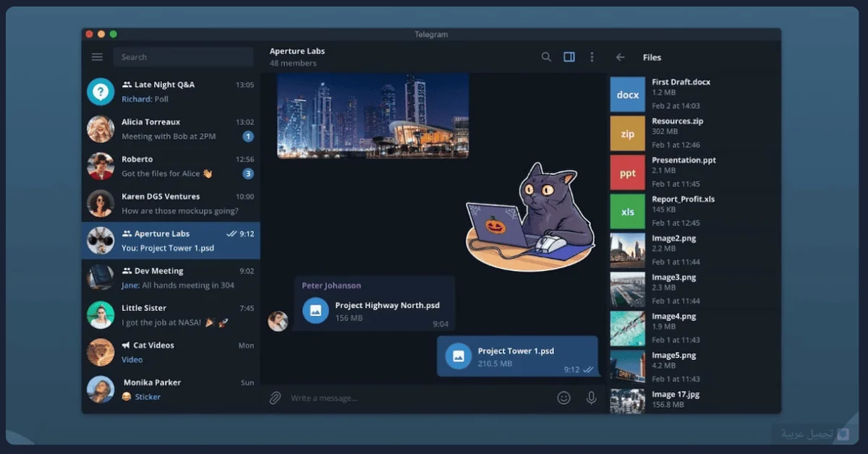The height and width of the screenshot is (454, 868).
Task: Click the Search input field
Action: (183, 57)
